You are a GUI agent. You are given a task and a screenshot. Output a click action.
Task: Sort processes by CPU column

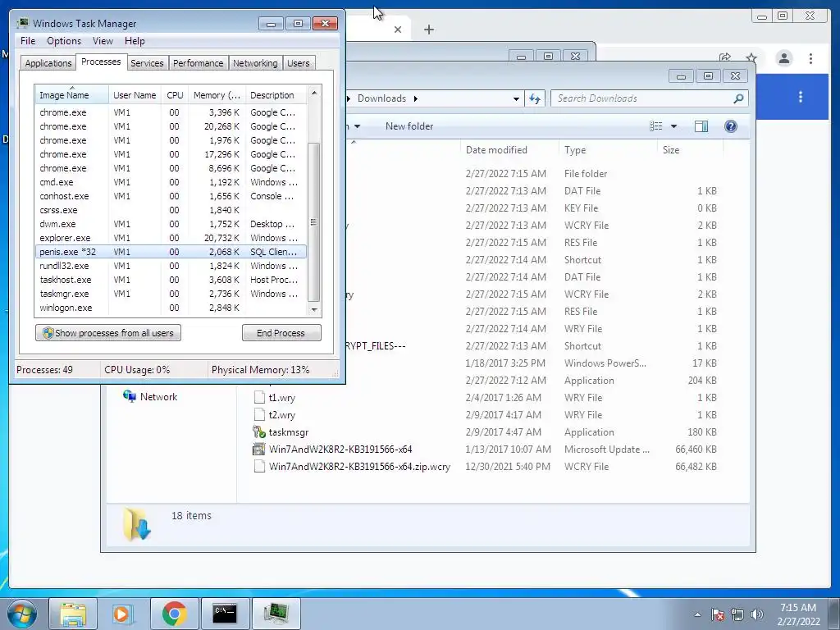[175, 95]
